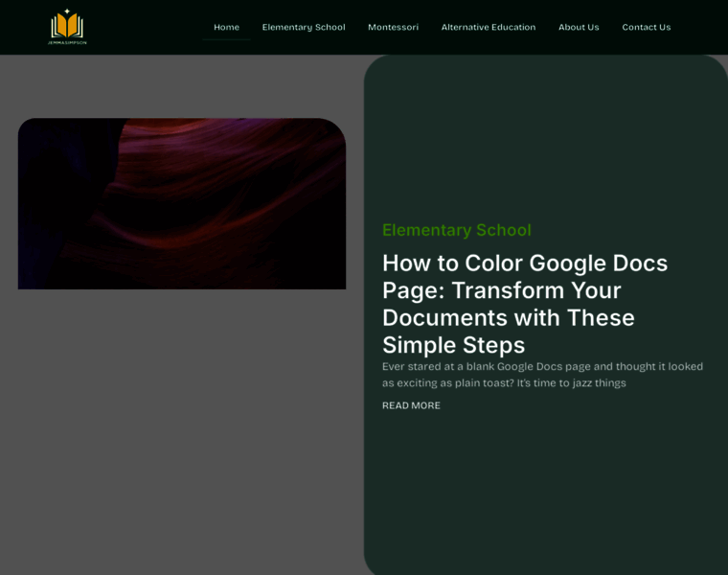Click the star atop the book logo

pyautogui.click(x=67, y=11)
